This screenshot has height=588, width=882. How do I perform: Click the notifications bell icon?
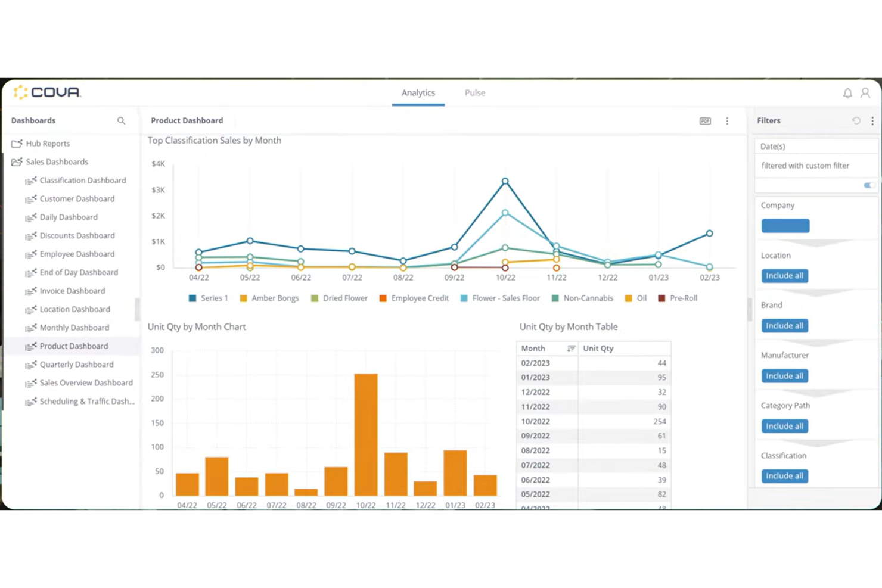(x=847, y=93)
